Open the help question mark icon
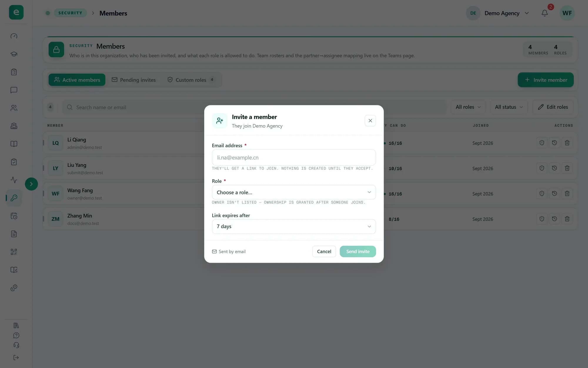Viewport: 588px width, 368px height. click(x=16, y=335)
